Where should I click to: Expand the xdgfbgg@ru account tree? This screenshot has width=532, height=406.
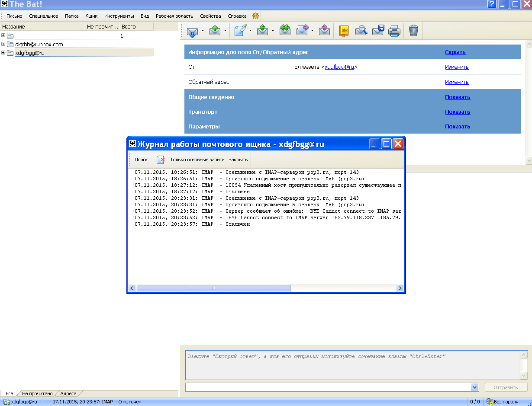[3, 53]
